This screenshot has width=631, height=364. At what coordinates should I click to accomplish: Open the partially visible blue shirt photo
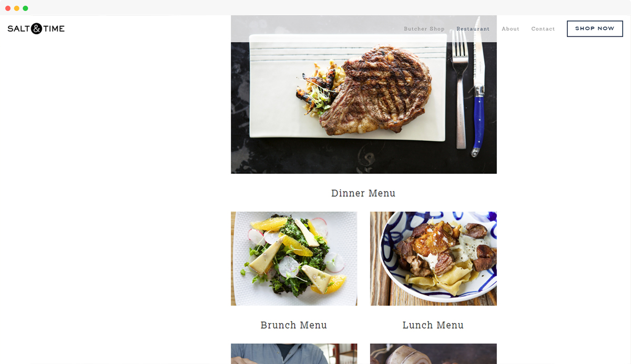294,353
